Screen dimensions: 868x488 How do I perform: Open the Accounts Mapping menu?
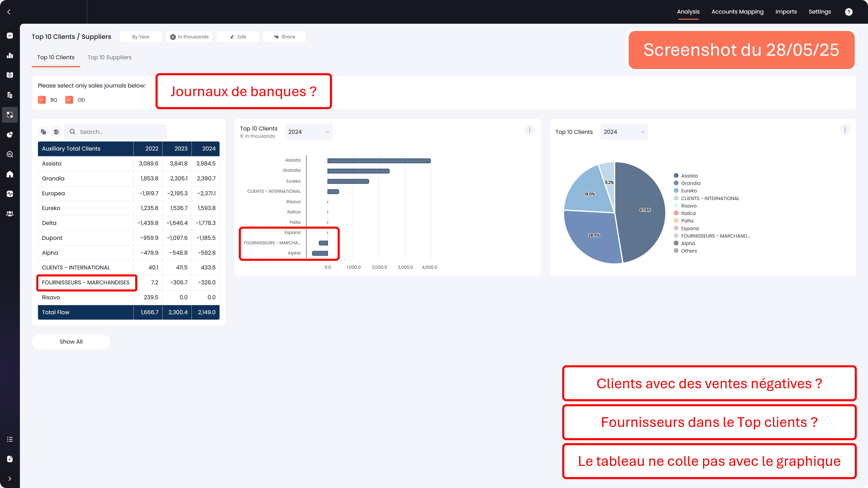737,12
